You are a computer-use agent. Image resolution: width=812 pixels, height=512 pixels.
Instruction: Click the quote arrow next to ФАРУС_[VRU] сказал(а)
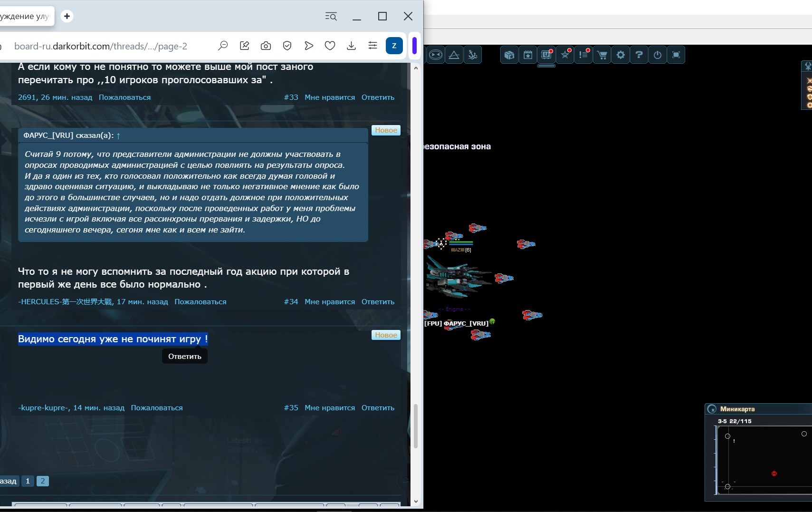pos(118,135)
